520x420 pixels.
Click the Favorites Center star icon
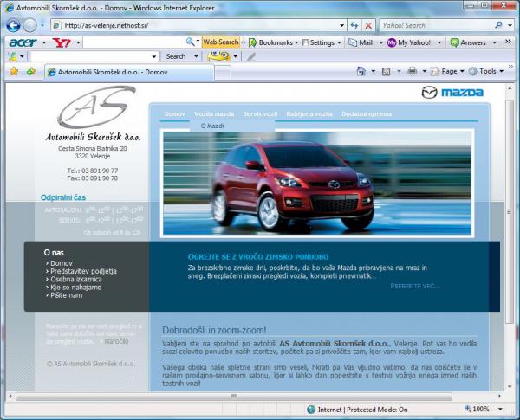[13, 71]
